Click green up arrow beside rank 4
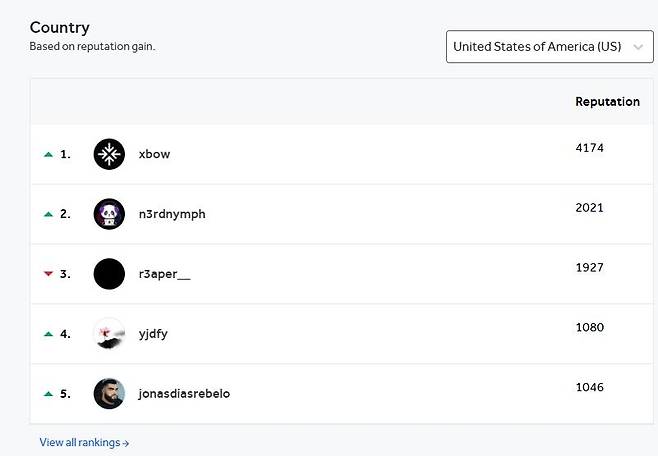The height and width of the screenshot is (456, 658). point(48,334)
